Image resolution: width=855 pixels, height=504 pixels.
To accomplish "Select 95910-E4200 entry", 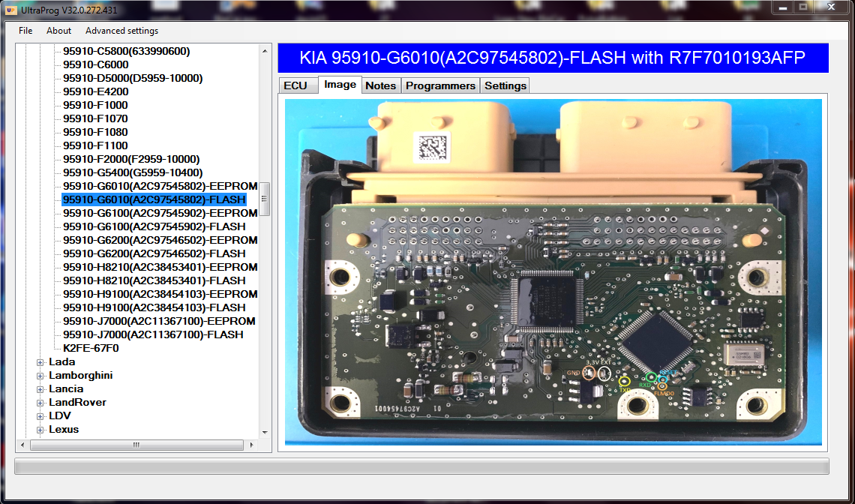I will click(x=96, y=91).
